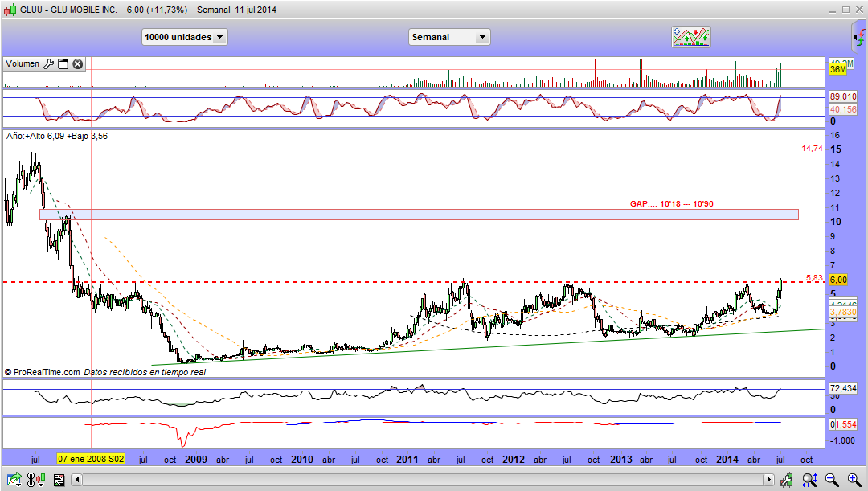The image size is (868, 491).
Task: Maximize the Volumen panel window icon
Action: [x=63, y=64]
